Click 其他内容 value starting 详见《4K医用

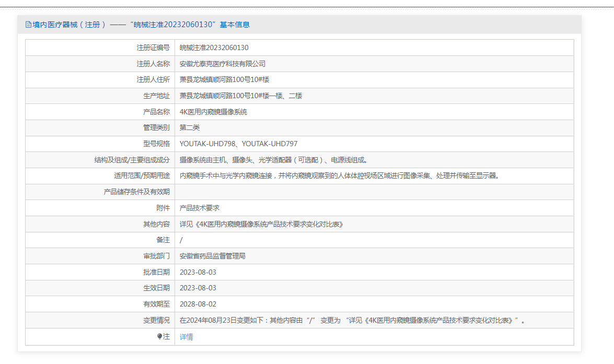[262, 224]
